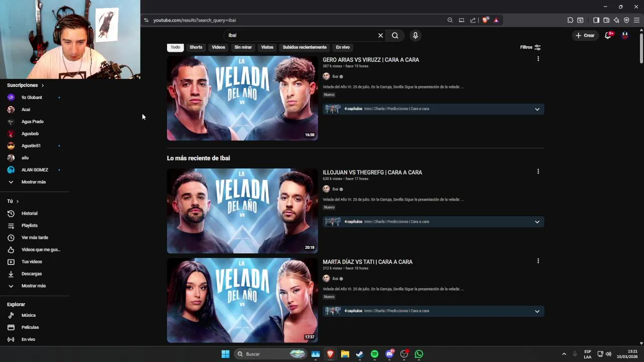
Task: Open Brave Rewards triangle icon
Action: click(x=496, y=20)
